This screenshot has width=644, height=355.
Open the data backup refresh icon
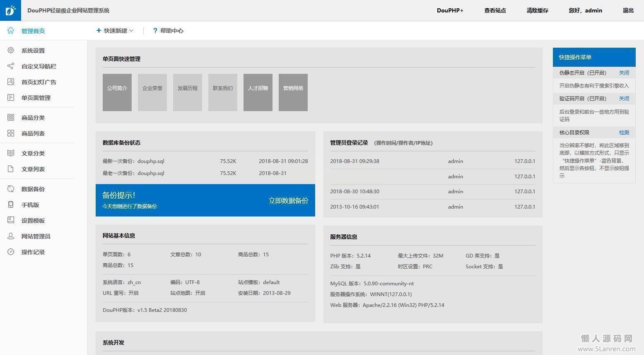[x=11, y=189]
